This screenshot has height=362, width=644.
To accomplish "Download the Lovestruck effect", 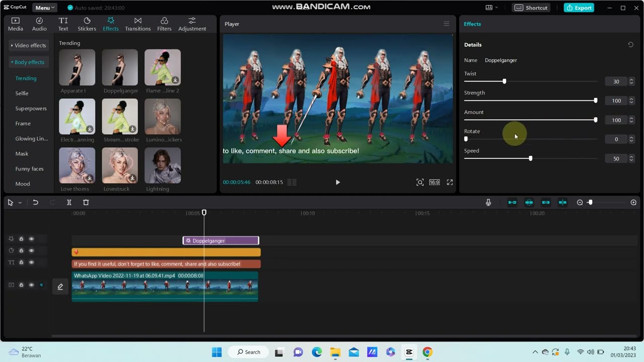I will point(132,178).
